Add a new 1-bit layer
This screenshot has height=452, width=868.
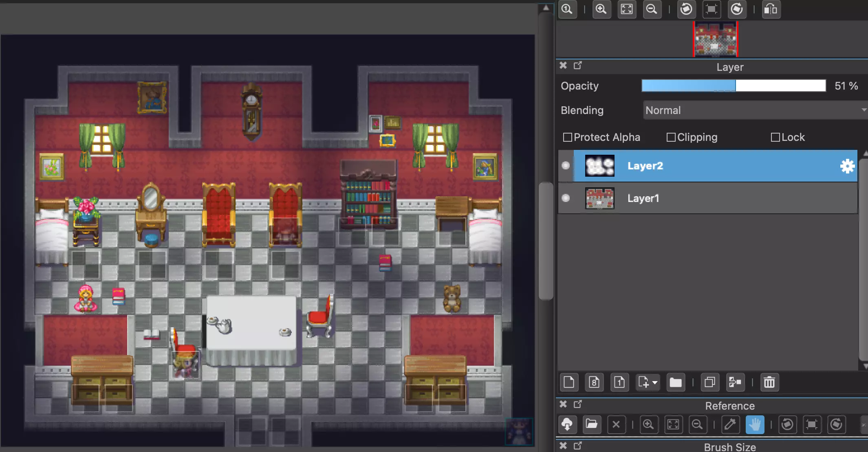(x=619, y=382)
